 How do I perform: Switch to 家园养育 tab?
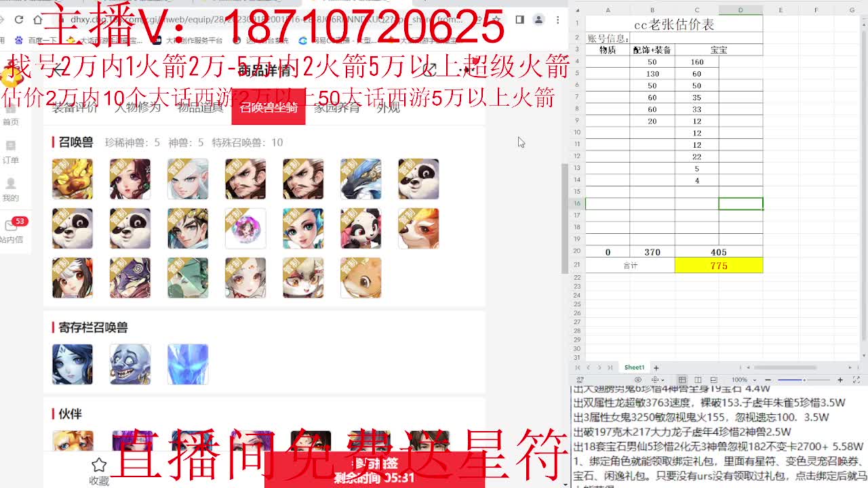pyautogui.click(x=337, y=107)
